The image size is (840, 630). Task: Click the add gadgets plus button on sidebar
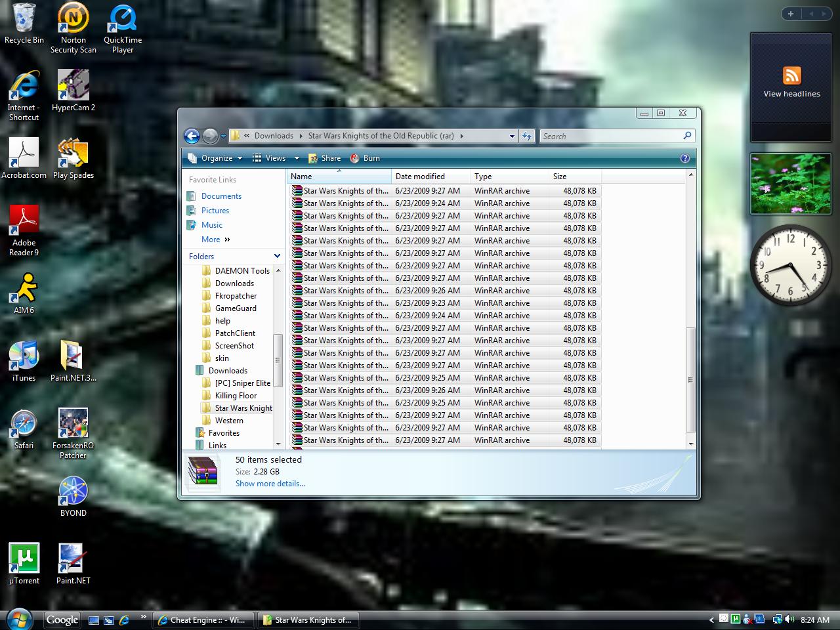coord(791,14)
